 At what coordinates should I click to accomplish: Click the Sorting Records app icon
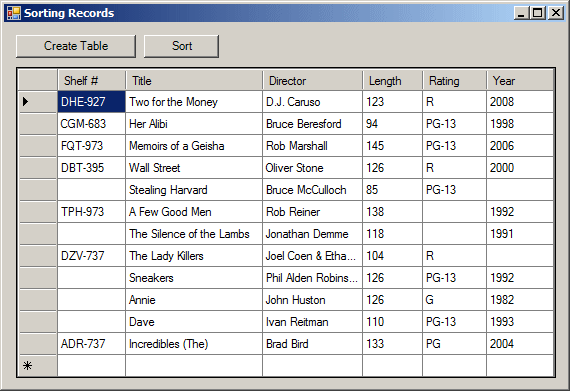click(x=14, y=13)
